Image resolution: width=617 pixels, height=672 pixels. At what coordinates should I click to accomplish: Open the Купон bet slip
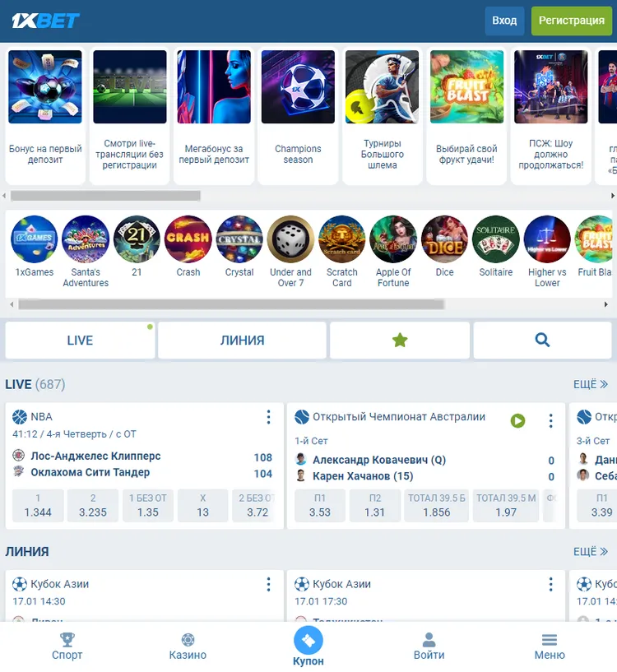[308, 647]
